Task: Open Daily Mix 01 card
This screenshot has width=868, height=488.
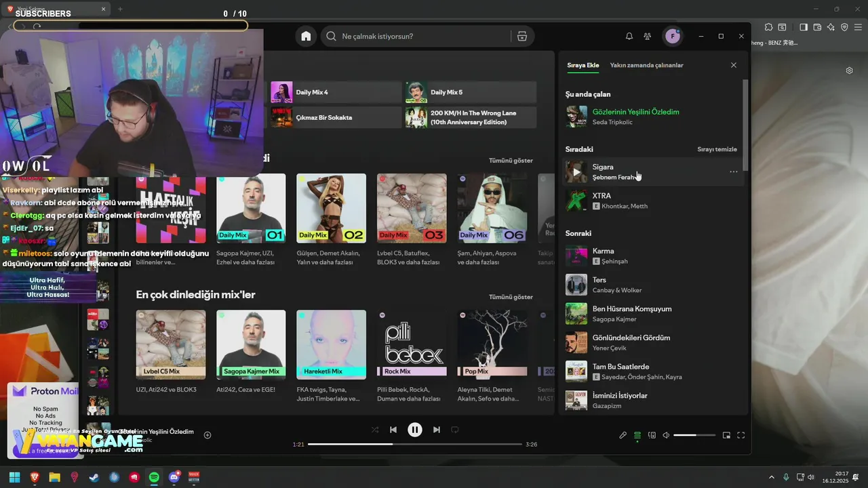Action: click(x=251, y=220)
